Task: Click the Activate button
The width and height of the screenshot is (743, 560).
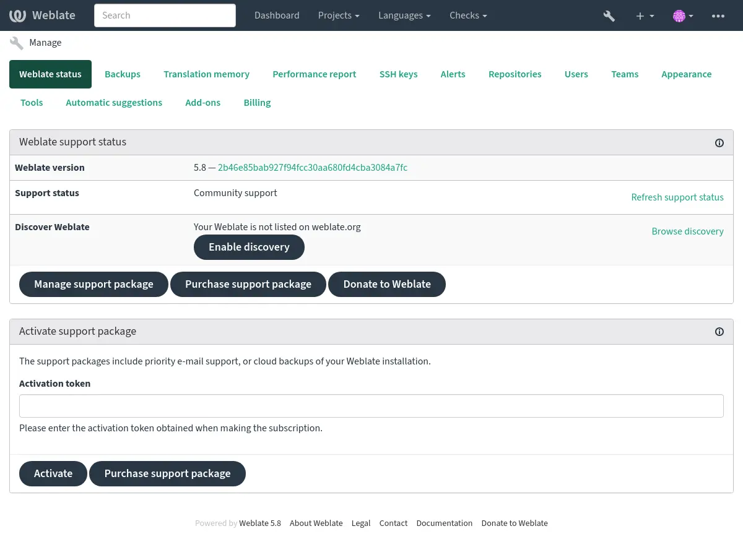Action: (x=53, y=473)
